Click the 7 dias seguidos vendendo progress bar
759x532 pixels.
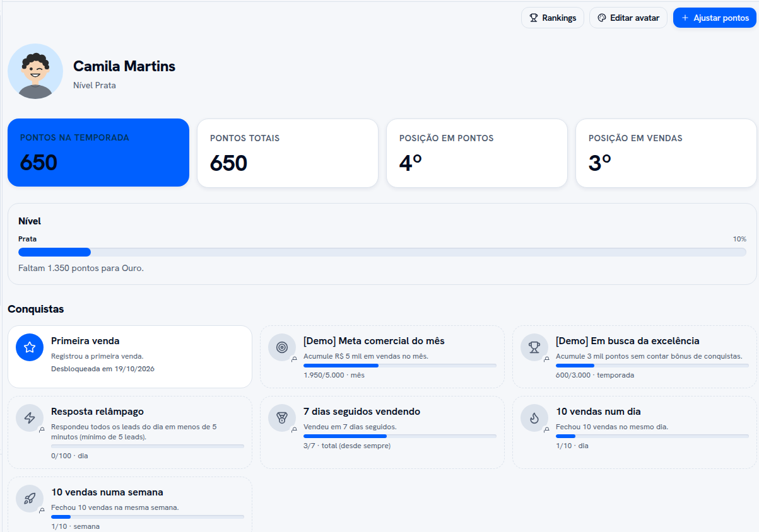pyautogui.click(x=400, y=436)
